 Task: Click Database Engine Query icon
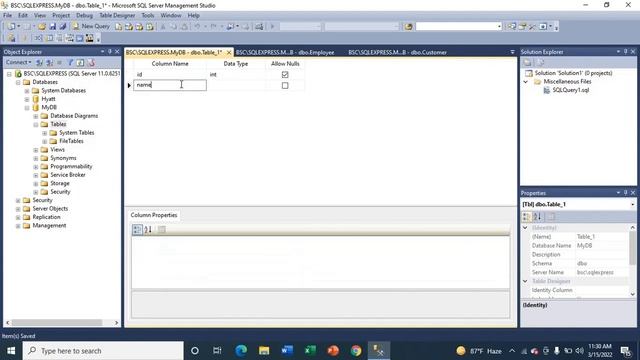[x=118, y=27]
